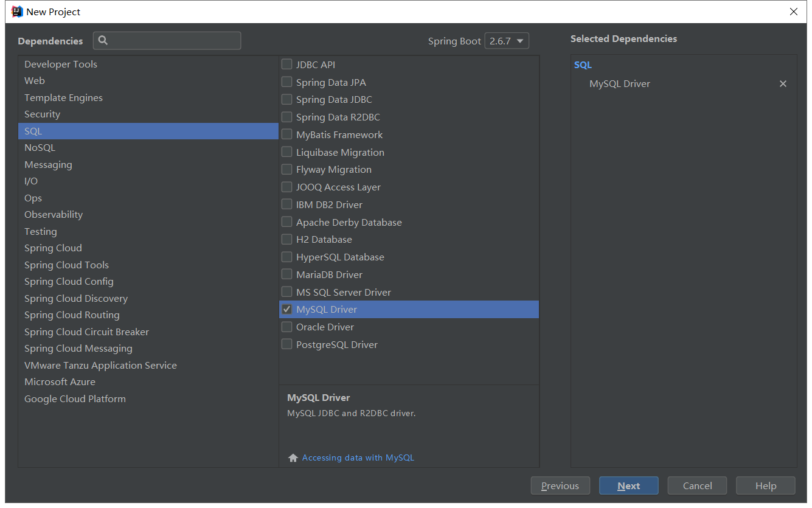Viewport: 812px width, 508px height.
Task: Select VMware Tanzu Application Service category
Action: click(x=148, y=365)
